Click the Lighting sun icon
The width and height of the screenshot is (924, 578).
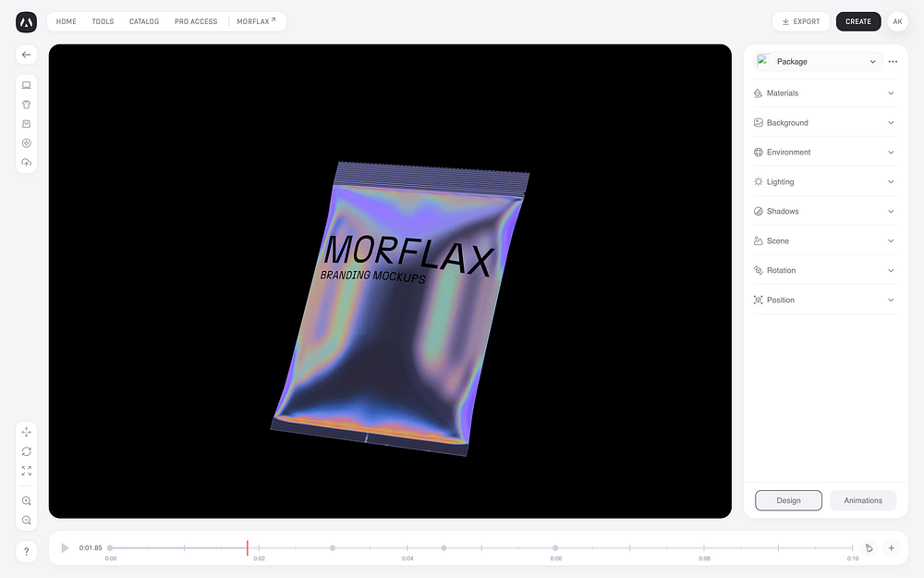758,181
